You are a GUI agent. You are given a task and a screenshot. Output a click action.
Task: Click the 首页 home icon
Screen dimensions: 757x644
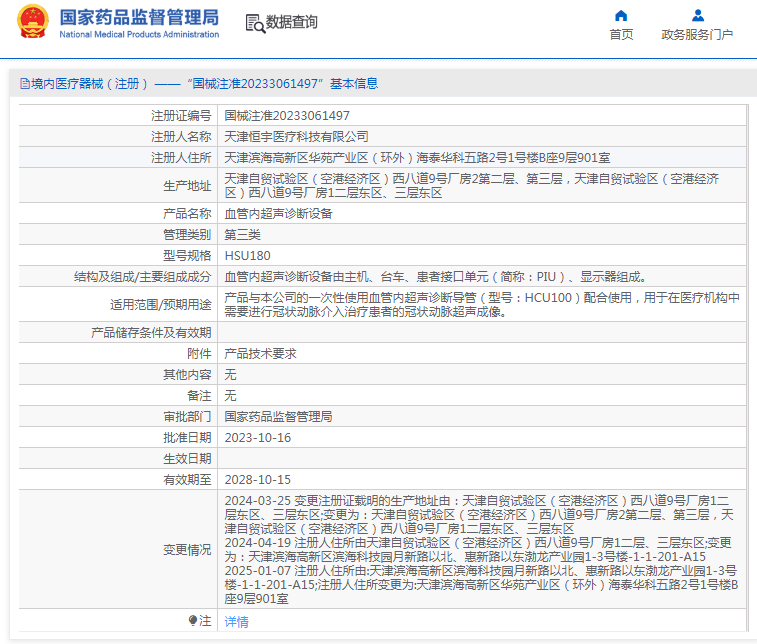click(621, 16)
